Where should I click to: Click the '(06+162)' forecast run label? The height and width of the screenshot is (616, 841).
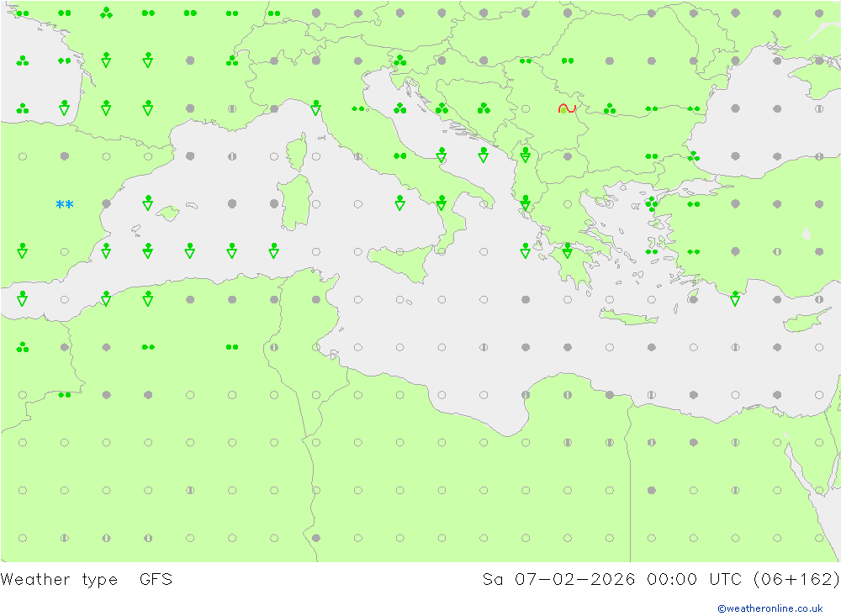coord(796,580)
